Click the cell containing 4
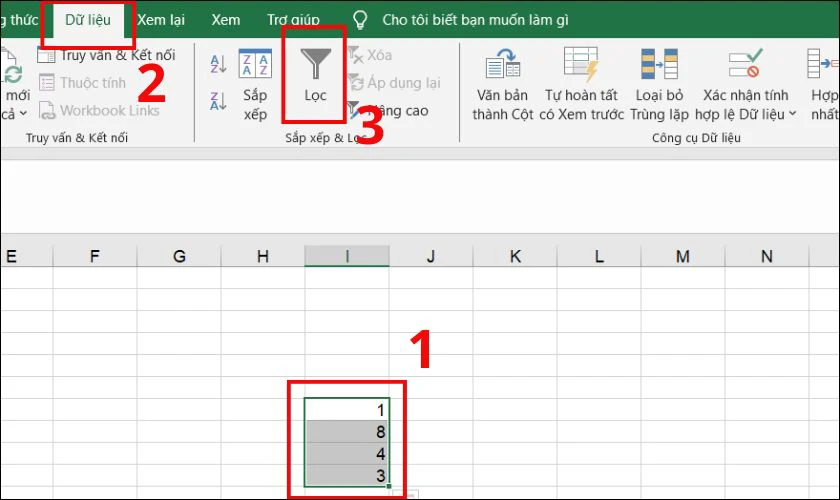The image size is (840, 500). [347, 454]
